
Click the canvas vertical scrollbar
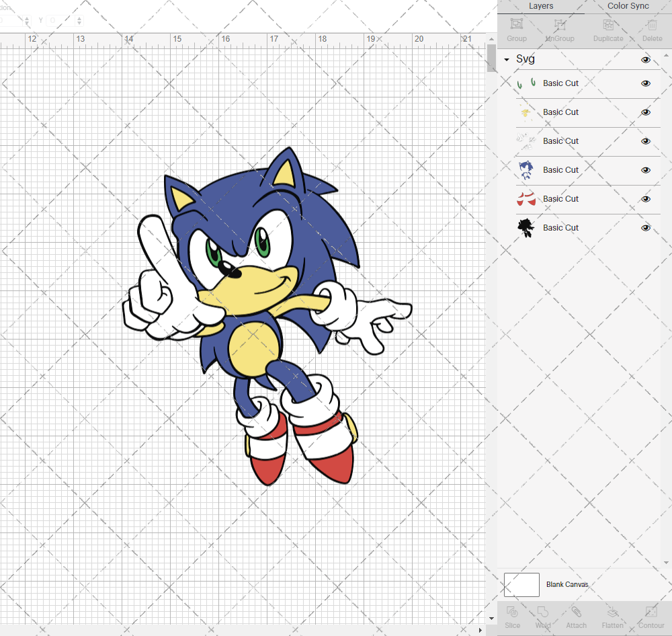[490, 59]
